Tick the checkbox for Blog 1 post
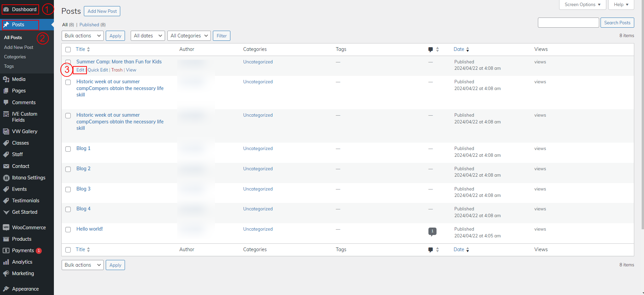 click(68, 149)
